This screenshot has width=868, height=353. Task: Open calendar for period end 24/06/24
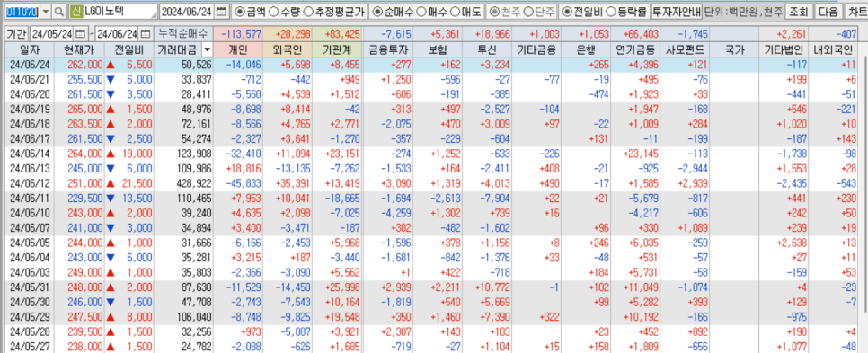[146, 34]
